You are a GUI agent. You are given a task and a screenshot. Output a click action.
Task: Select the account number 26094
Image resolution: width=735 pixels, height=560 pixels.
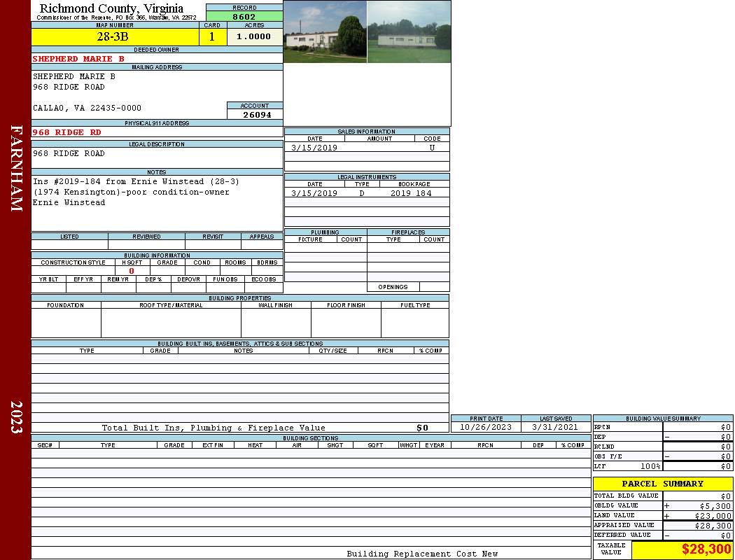pyautogui.click(x=256, y=115)
